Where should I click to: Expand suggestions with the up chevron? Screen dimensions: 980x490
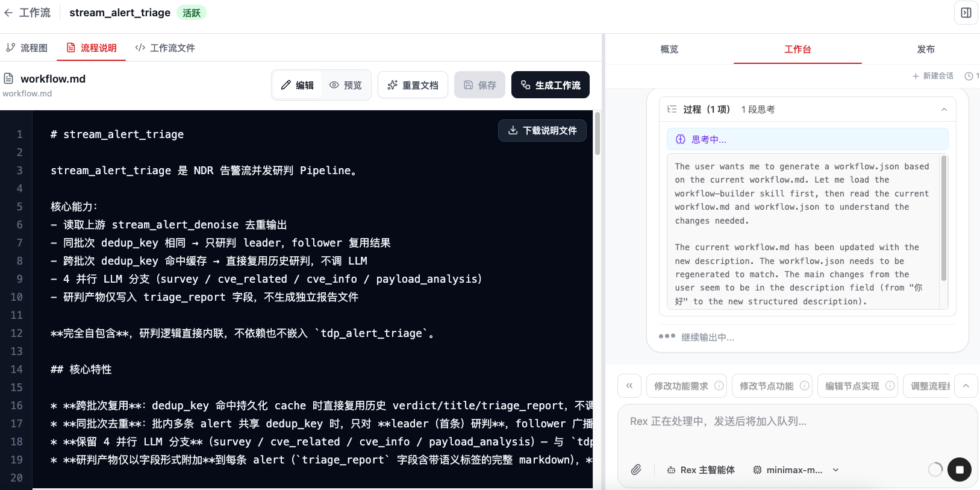[x=966, y=386]
